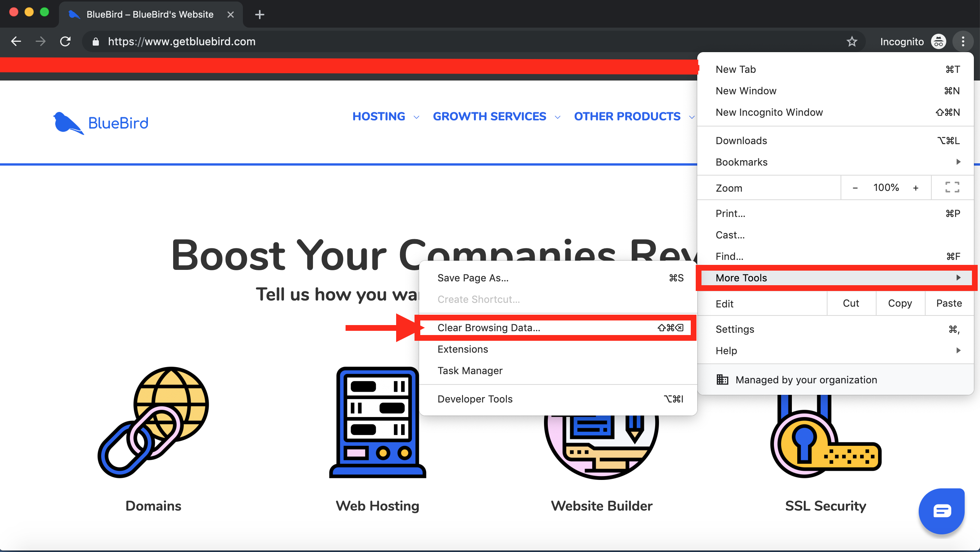
Task: Expand the HOSTING nav dropdown
Action: pyautogui.click(x=385, y=117)
